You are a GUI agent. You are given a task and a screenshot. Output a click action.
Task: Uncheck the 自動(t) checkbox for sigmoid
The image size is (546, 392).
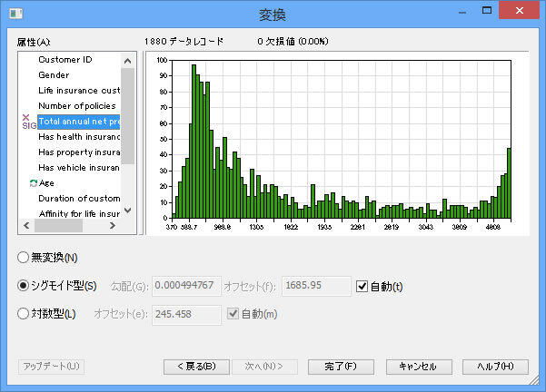coord(363,287)
